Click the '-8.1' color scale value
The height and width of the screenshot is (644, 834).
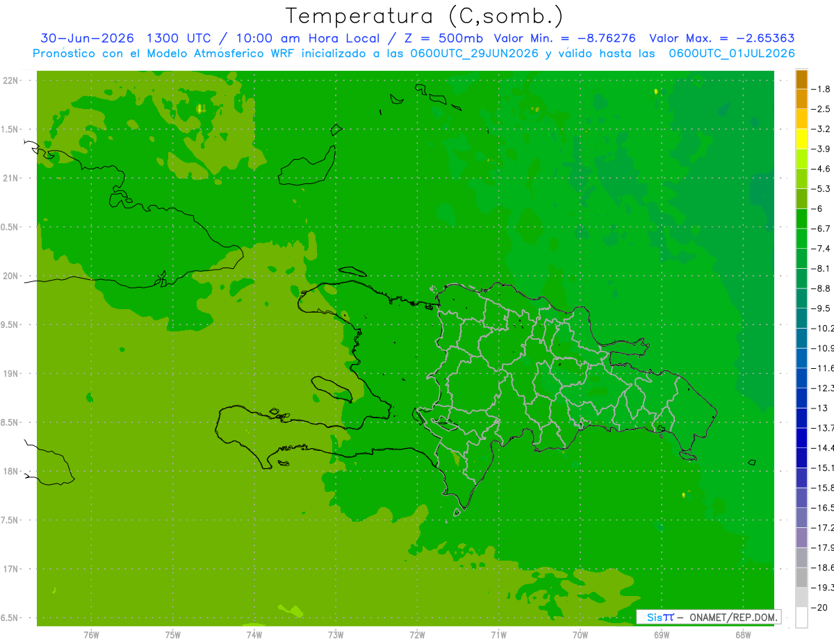(821, 268)
